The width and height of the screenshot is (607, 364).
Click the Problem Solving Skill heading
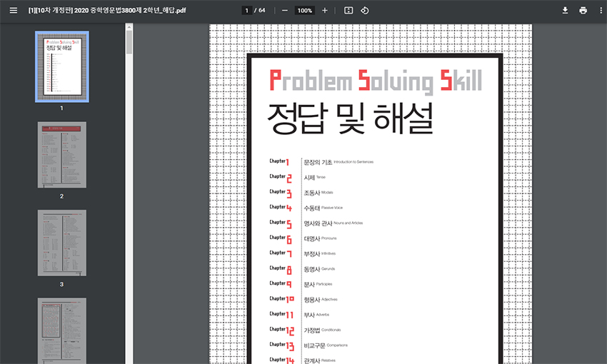pos(376,81)
